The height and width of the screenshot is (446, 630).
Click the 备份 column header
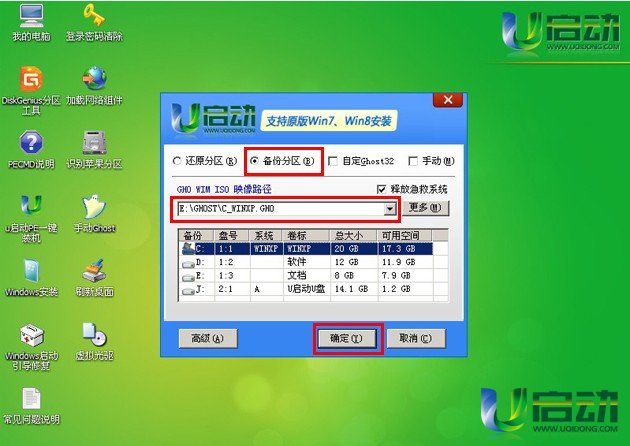[197, 235]
